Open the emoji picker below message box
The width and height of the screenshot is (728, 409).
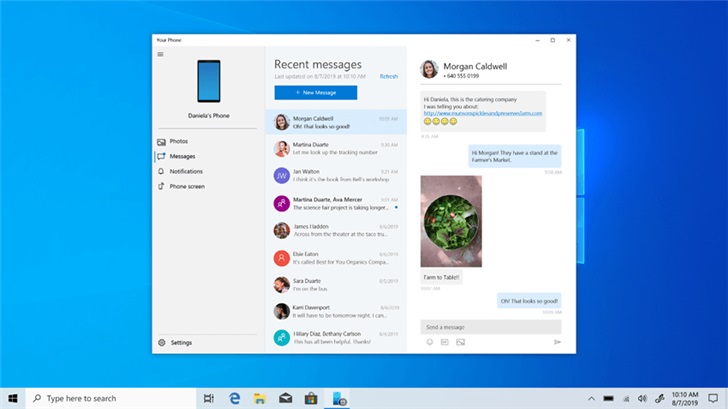[x=430, y=342]
